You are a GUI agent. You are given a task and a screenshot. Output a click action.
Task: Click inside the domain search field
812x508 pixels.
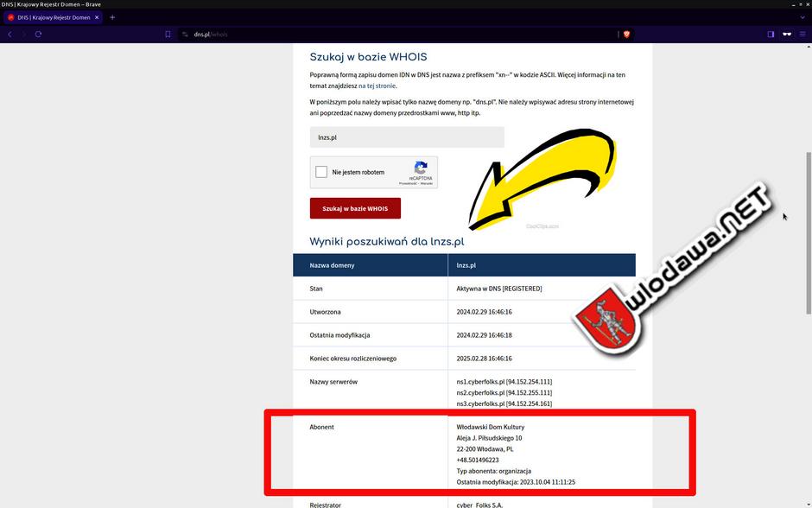coord(406,137)
